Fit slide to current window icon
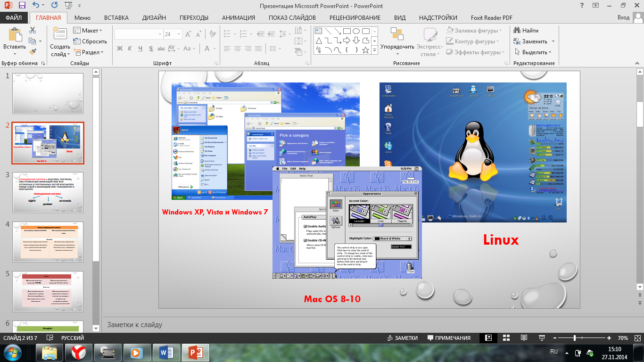Image resolution: width=644 pixels, height=362 pixels. (637, 338)
